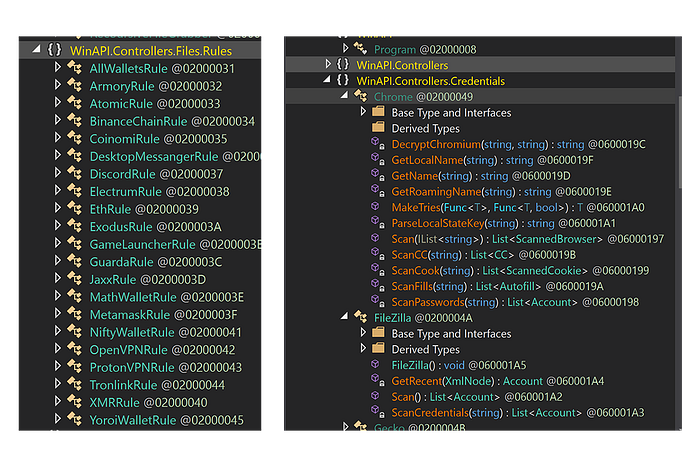The width and height of the screenshot is (700, 467).
Task: Click the class icon beside OpenVPNRule
Action: pos(75,349)
